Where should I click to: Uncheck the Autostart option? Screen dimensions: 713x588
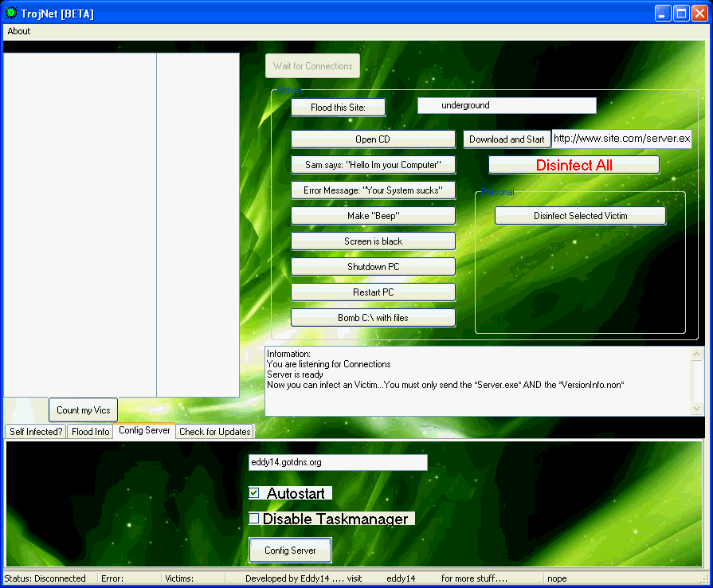253,493
